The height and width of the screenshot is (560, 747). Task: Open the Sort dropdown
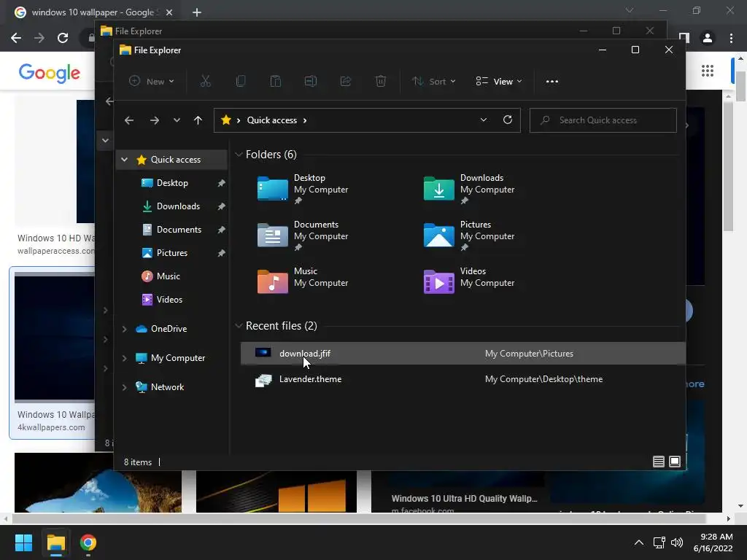[x=434, y=82]
